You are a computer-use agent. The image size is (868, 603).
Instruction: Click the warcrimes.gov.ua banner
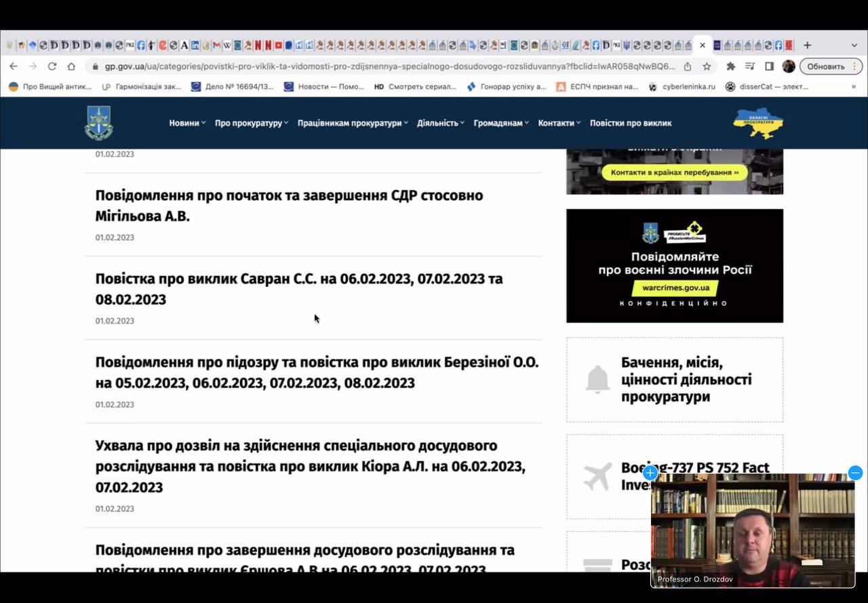[x=674, y=265]
